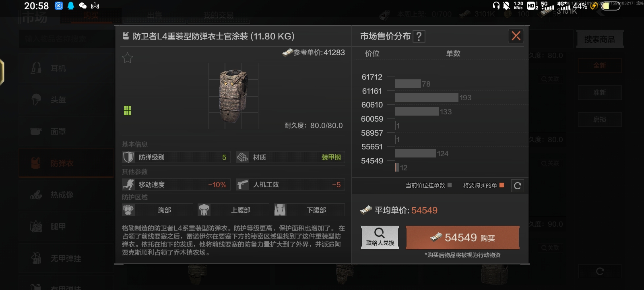The image size is (644, 290).
Task: Click the 搜索商品 search button
Action: [x=600, y=39]
